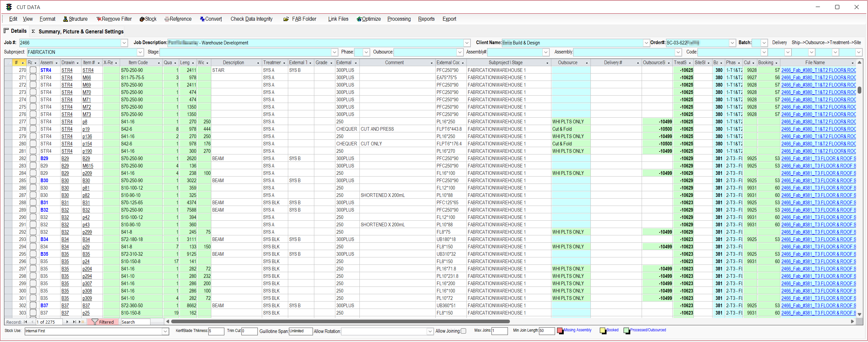Click the Details tab form icon

tap(6, 31)
